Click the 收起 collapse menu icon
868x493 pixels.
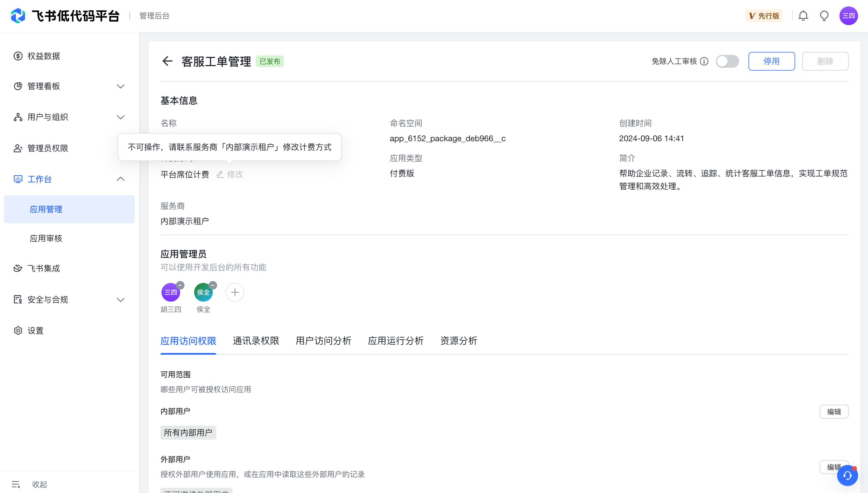tap(16, 484)
